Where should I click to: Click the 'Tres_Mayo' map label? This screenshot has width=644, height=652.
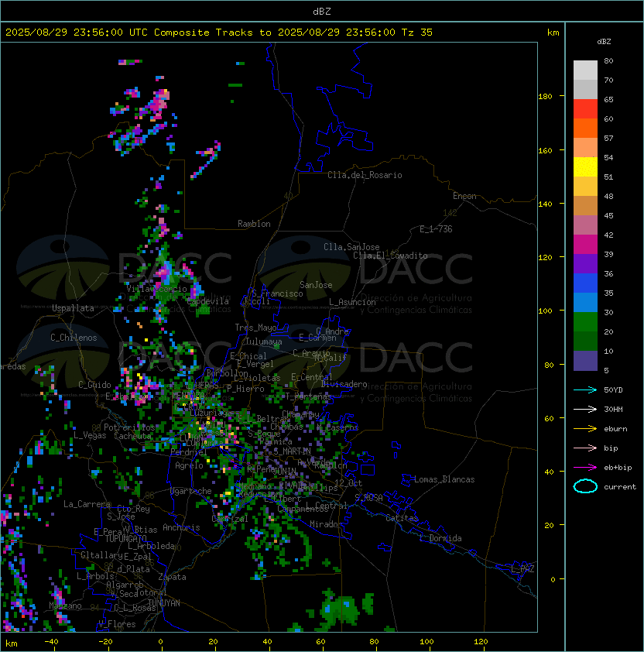click(x=255, y=328)
